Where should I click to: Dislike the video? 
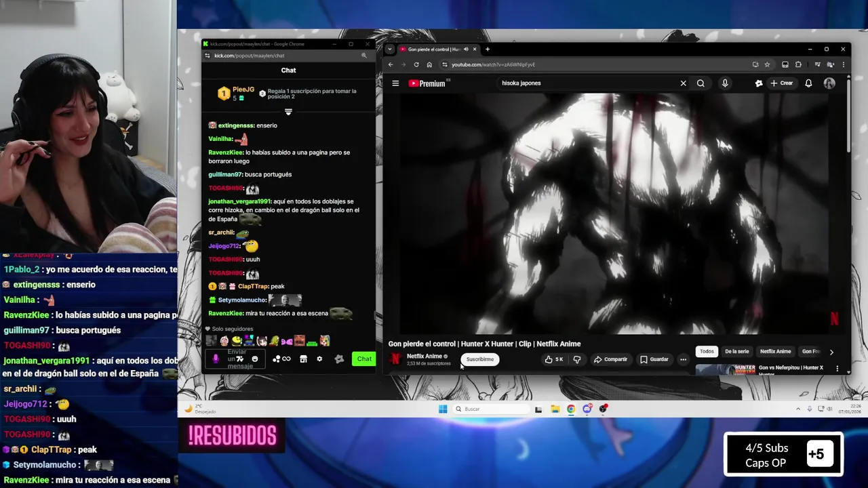[577, 359]
